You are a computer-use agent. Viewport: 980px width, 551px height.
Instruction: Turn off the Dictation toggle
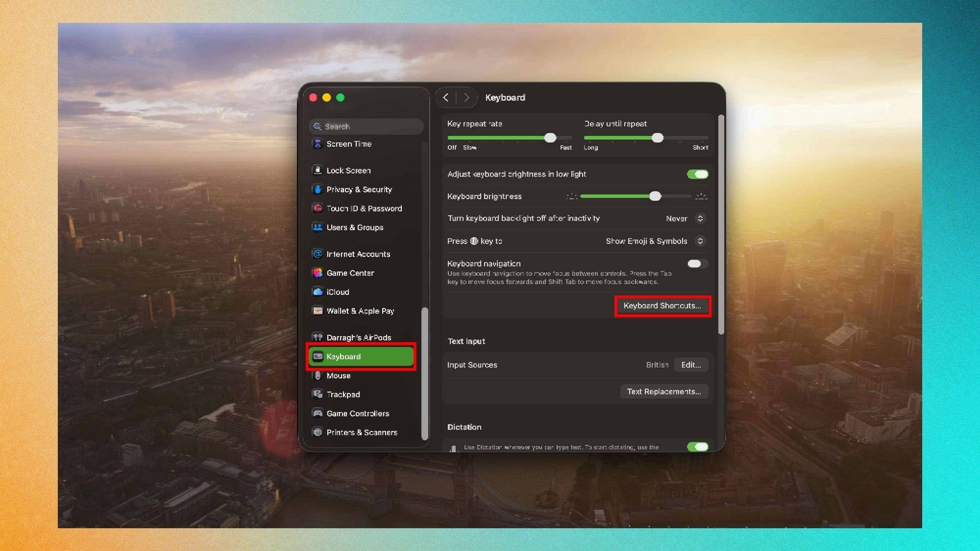point(698,447)
